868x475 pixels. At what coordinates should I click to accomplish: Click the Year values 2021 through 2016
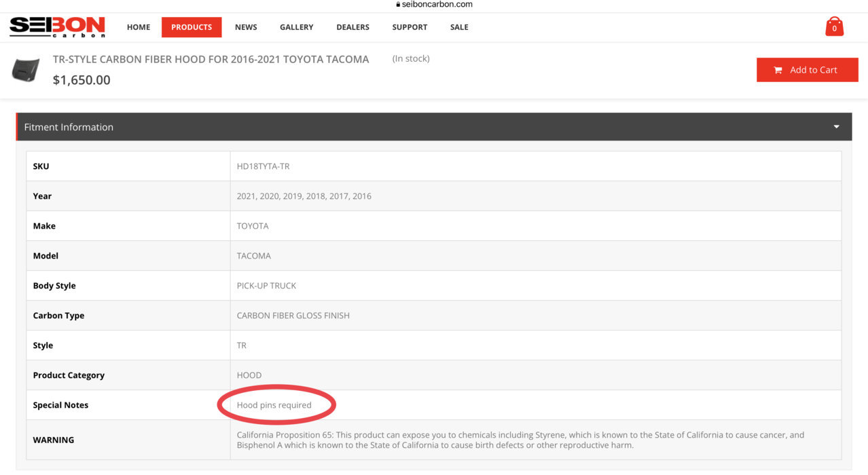pyautogui.click(x=304, y=196)
